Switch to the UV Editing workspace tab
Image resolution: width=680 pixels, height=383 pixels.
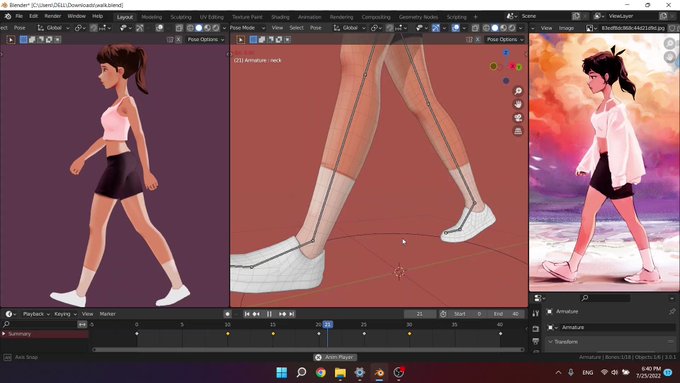pos(212,17)
